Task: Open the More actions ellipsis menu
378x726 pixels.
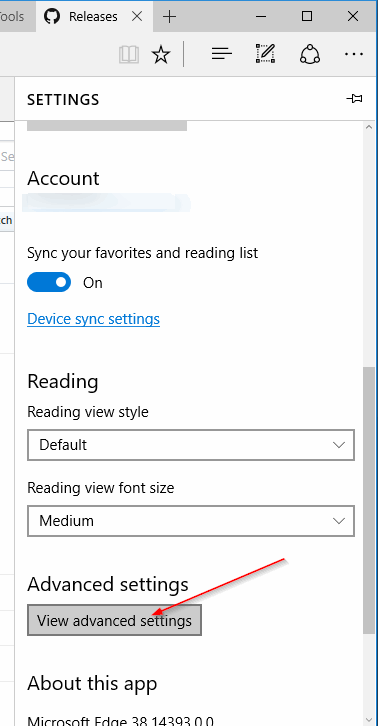Action: pos(354,54)
